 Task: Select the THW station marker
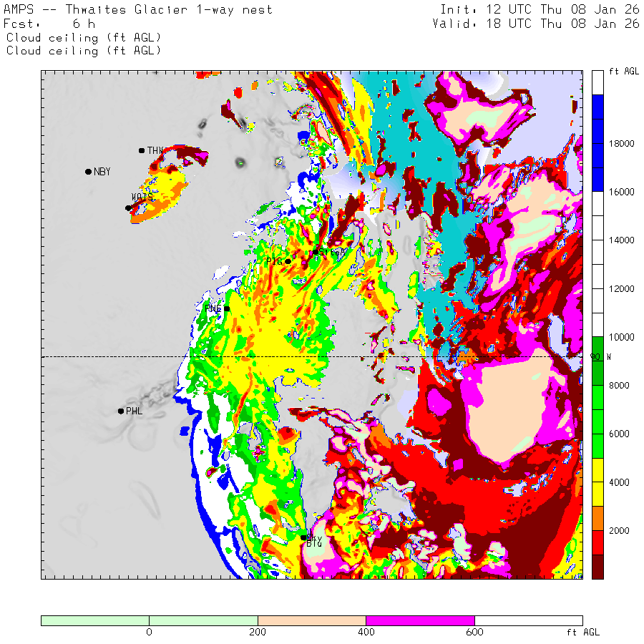[x=142, y=150]
